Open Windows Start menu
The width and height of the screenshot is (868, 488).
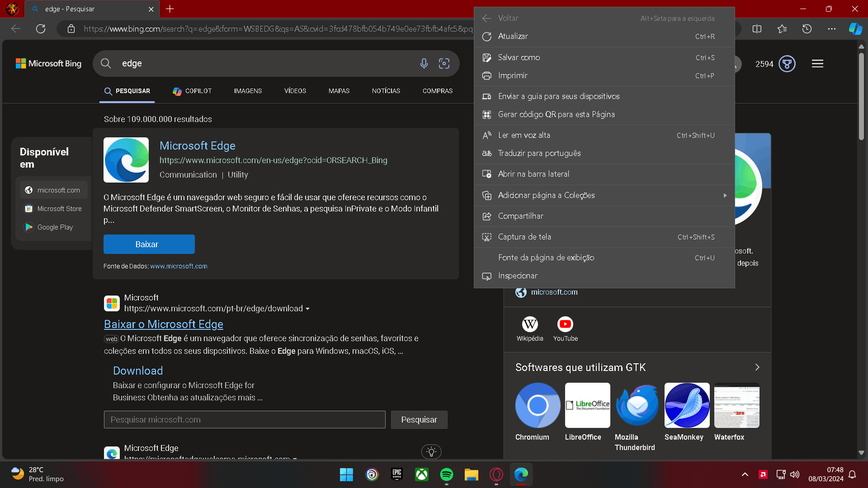click(346, 474)
